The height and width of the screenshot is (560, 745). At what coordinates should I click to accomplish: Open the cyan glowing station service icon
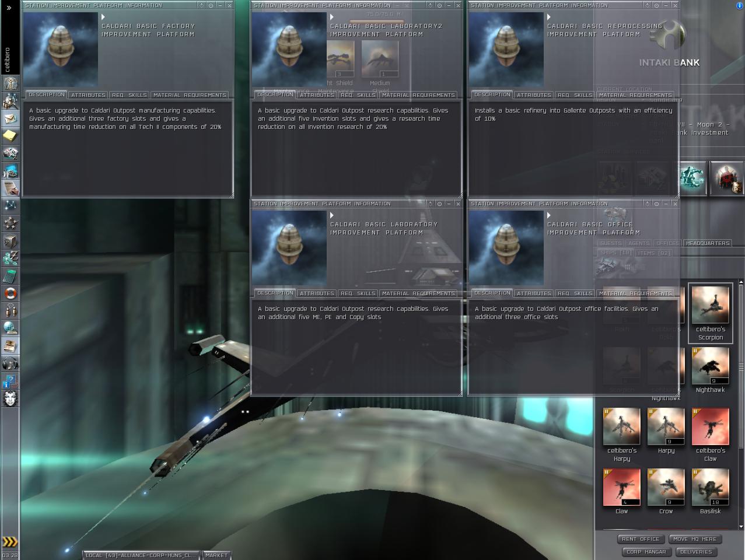tap(692, 178)
